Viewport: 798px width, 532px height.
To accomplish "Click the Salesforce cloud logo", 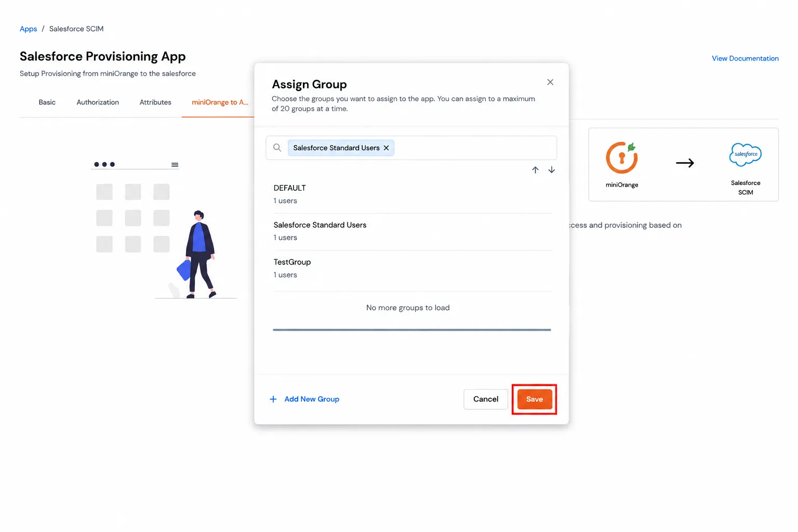I will (x=746, y=154).
